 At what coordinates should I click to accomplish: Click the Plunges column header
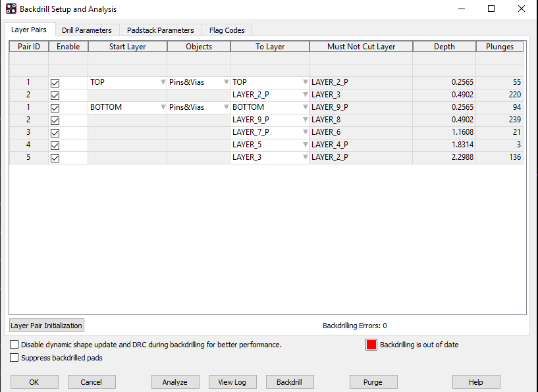click(500, 47)
